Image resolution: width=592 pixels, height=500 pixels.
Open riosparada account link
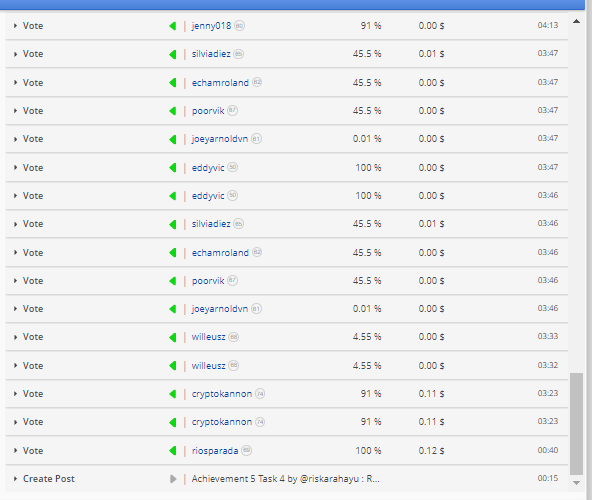pyautogui.click(x=215, y=451)
